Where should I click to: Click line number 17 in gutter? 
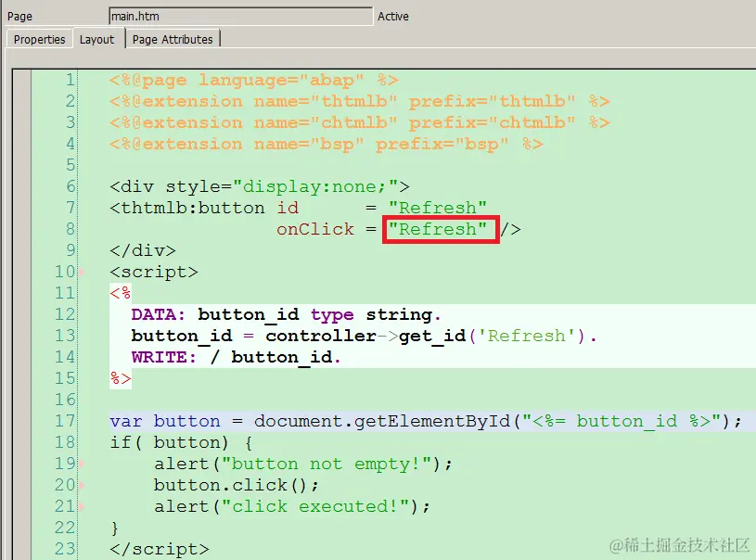[x=65, y=421]
